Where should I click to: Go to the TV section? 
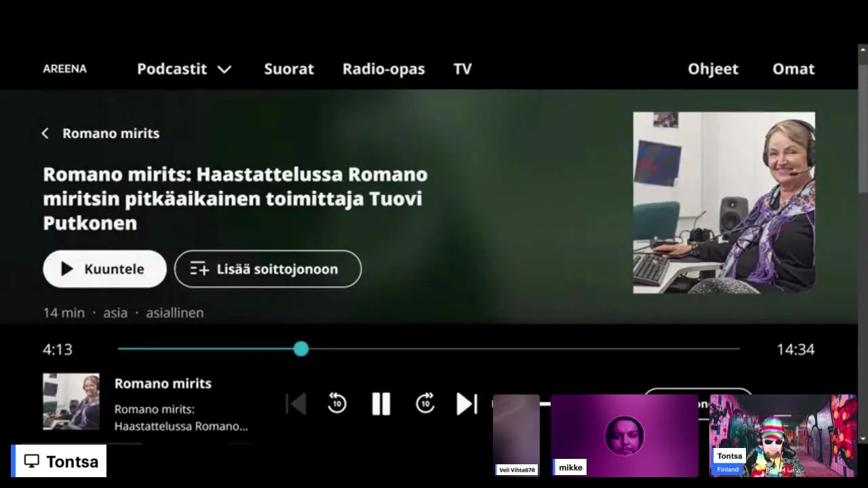tap(462, 68)
